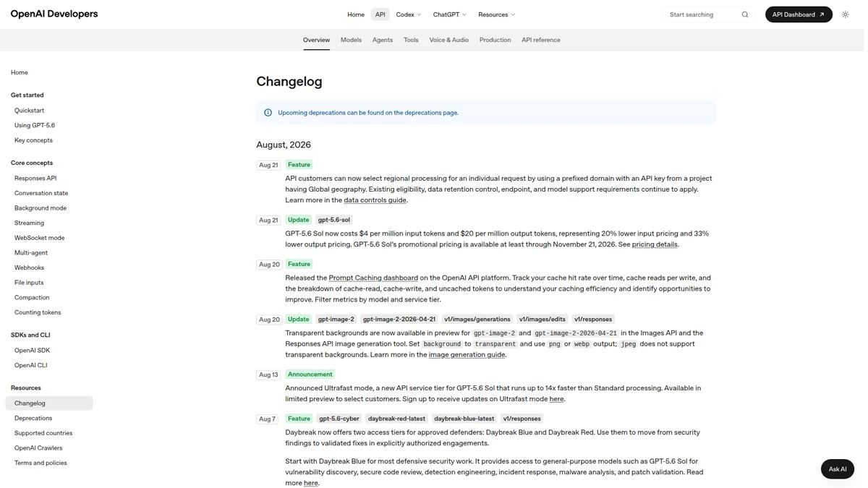Open OpenAI CLI sidebar page
Screen dimensions: 868x488
(x=31, y=365)
